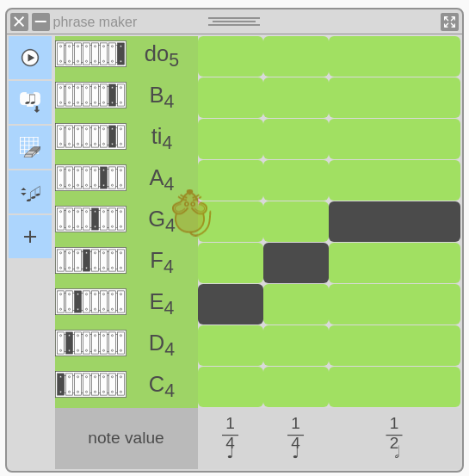469x476 pixels.
Task: Enable the do5 first quarter-note cell
Action: 231,57
